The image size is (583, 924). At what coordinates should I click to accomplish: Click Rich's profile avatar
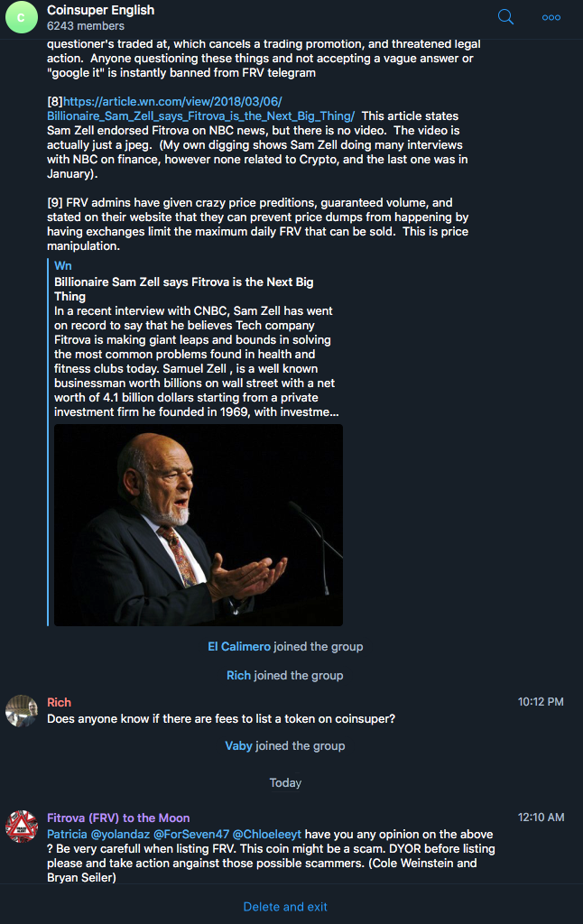pyautogui.click(x=22, y=711)
